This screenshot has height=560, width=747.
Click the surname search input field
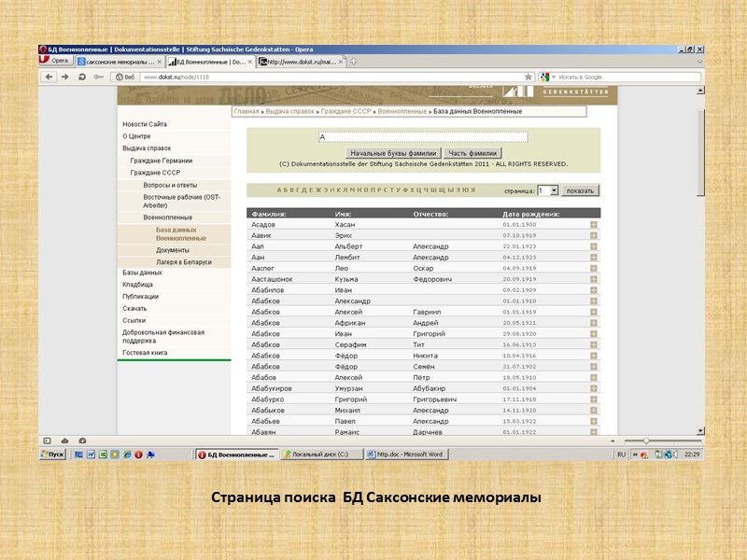coord(423,137)
